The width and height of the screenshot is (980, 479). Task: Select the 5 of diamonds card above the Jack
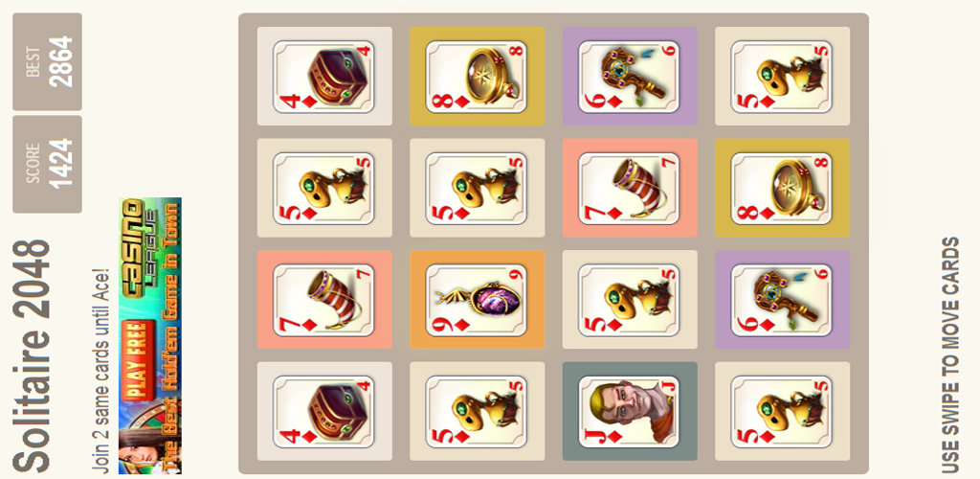click(630, 300)
